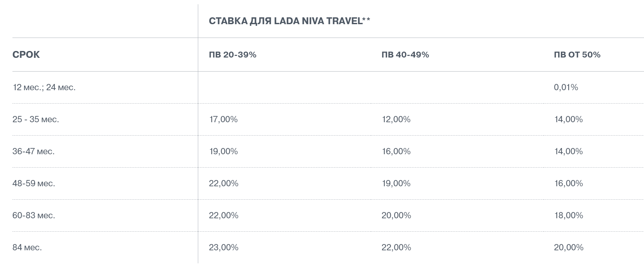Click the СТАВКА ДЛЯ LADA NIVA TRAVEL header
The height and width of the screenshot is (265, 644).
pos(289,21)
